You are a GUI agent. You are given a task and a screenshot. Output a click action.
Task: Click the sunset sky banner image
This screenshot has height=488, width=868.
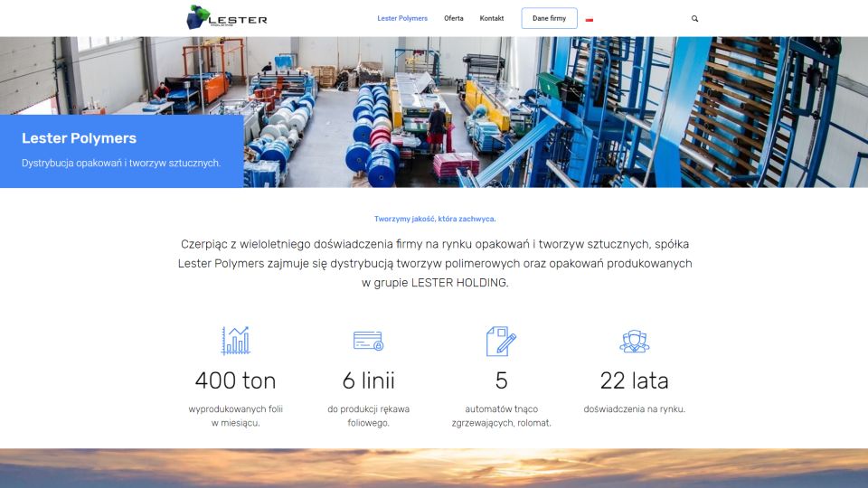pyautogui.click(x=434, y=468)
